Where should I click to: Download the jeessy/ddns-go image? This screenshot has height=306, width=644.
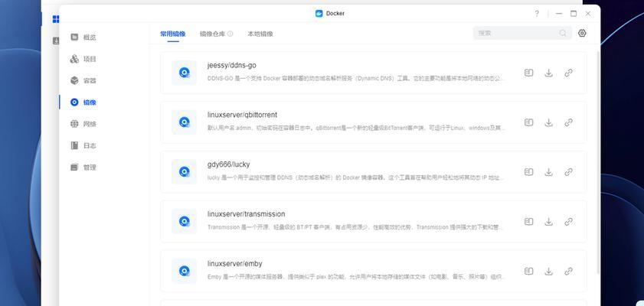pyautogui.click(x=548, y=73)
